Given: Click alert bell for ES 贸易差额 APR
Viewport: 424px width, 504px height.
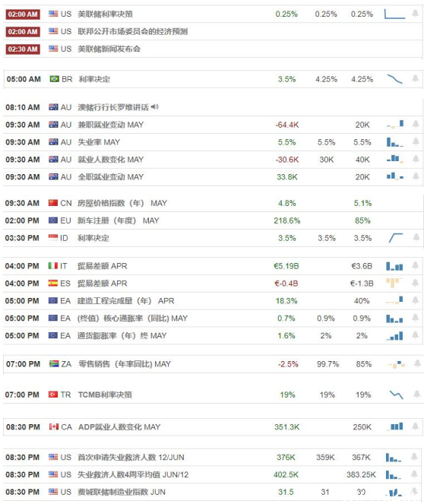Looking at the screenshot, I should [415, 283].
